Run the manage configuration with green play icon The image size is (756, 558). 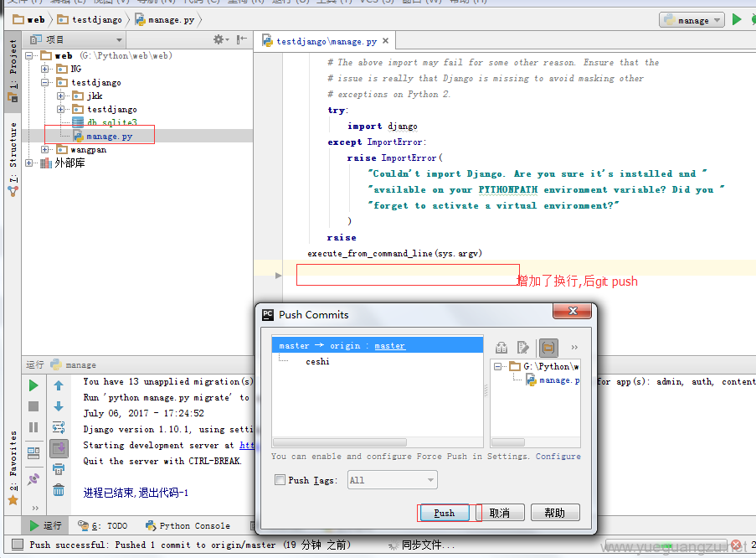[736, 20]
